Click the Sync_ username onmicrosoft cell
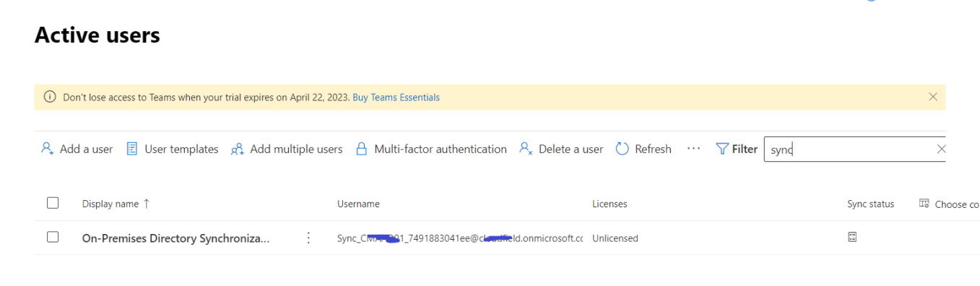 pos(460,238)
